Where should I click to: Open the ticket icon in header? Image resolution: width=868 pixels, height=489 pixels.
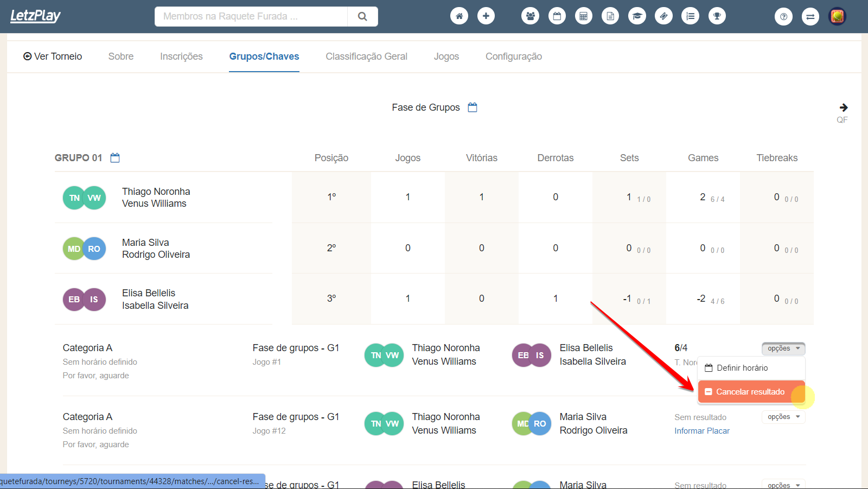click(x=663, y=16)
